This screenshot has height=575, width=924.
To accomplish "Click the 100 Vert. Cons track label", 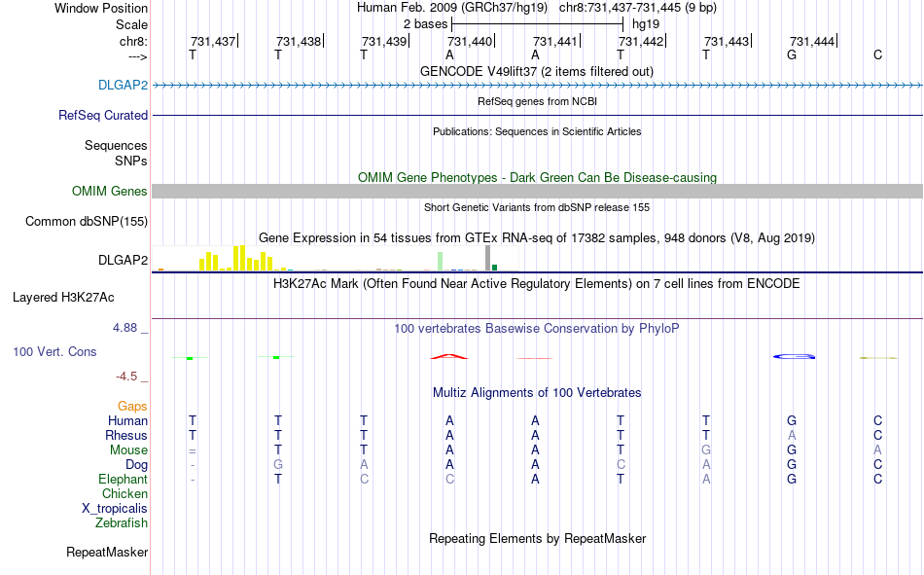I will pos(54,351).
